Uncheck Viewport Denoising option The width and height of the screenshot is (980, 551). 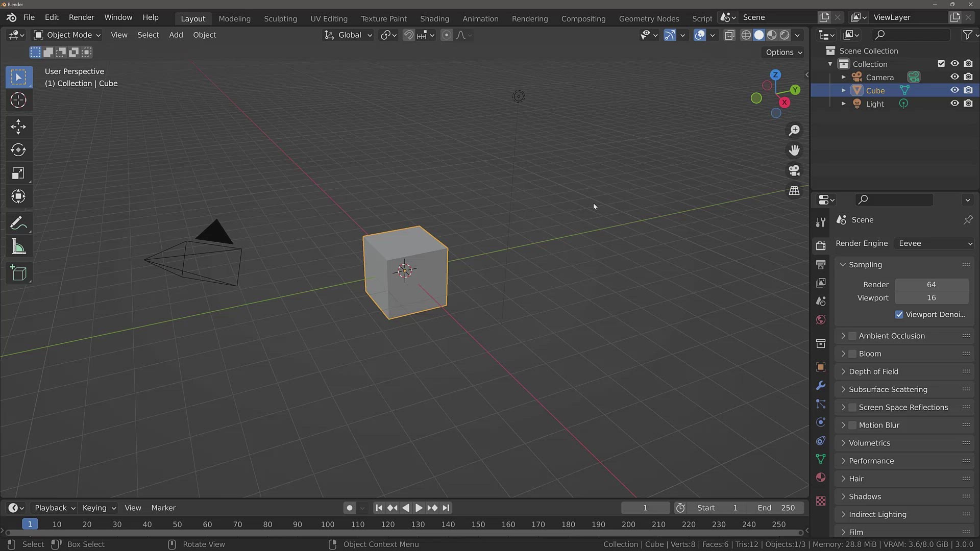click(899, 315)
